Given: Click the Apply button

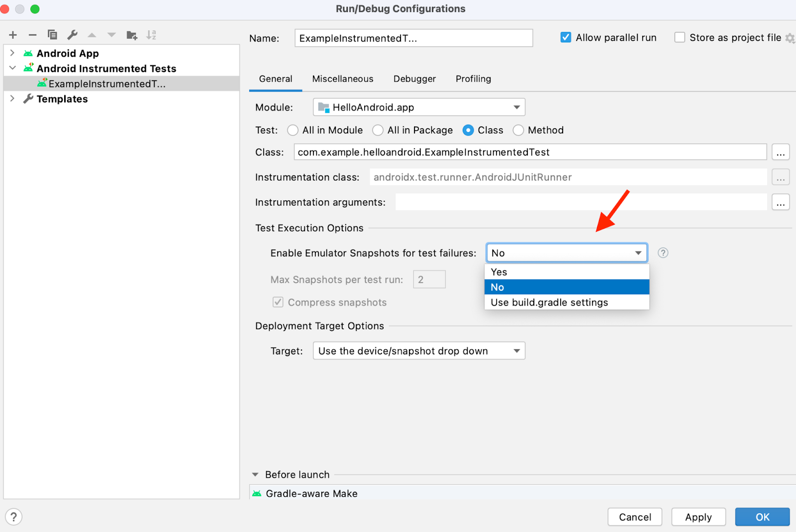Looking at the screenshot, I should pos(698,517).
